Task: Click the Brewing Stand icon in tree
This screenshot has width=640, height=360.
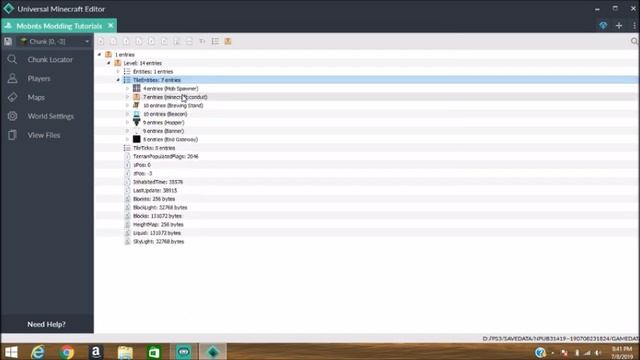Action: coord(137,105)
